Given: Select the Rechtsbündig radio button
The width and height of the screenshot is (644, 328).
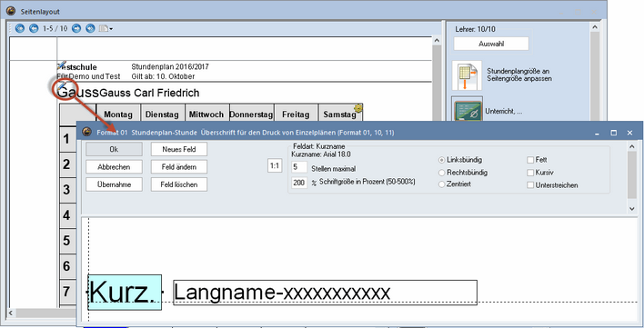Looking at the screenshot, I should pos(442,173).
